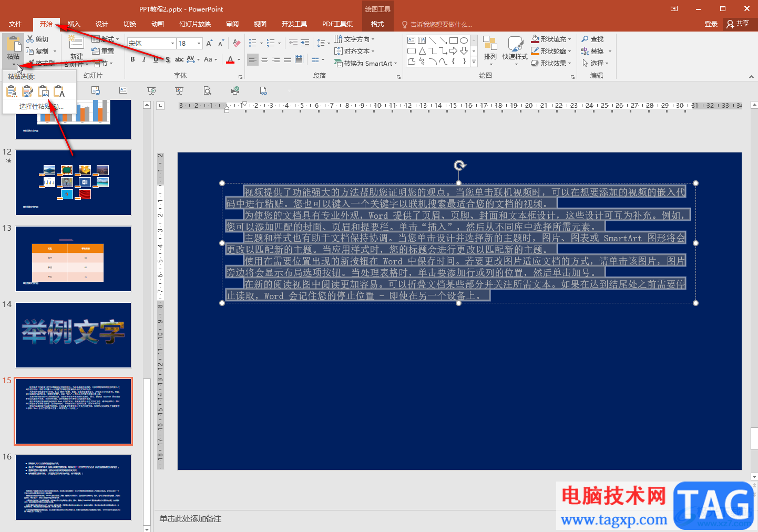Toggle Bold formatting
Viewport: 758px width, 532px height.
132,59
